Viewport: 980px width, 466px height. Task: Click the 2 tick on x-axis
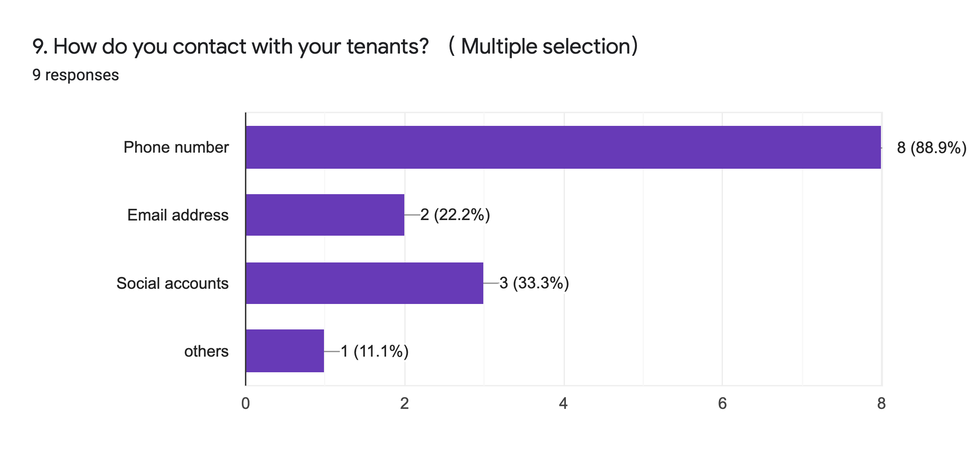pos(404,404)
